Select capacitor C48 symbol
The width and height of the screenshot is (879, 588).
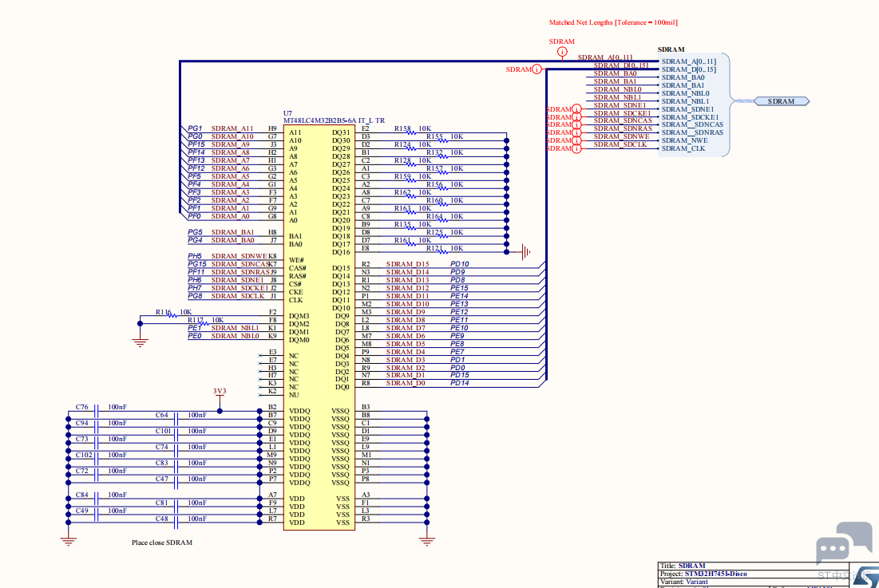pos(176,523)
